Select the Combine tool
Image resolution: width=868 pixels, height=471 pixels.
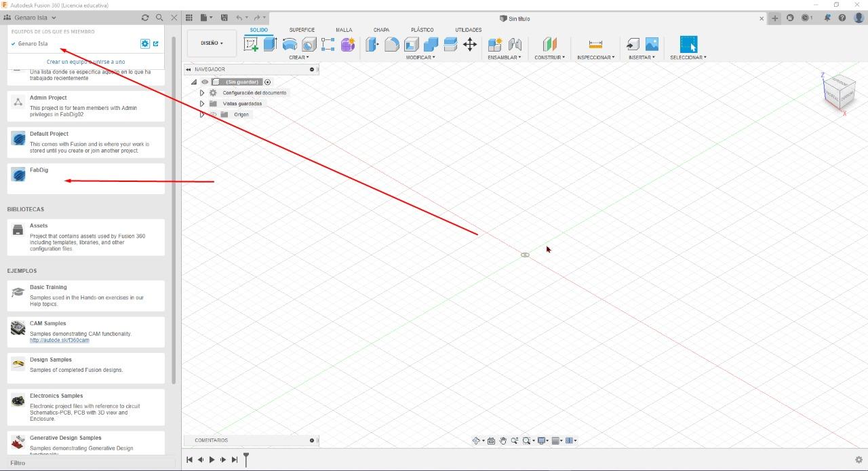pos(431,45)
